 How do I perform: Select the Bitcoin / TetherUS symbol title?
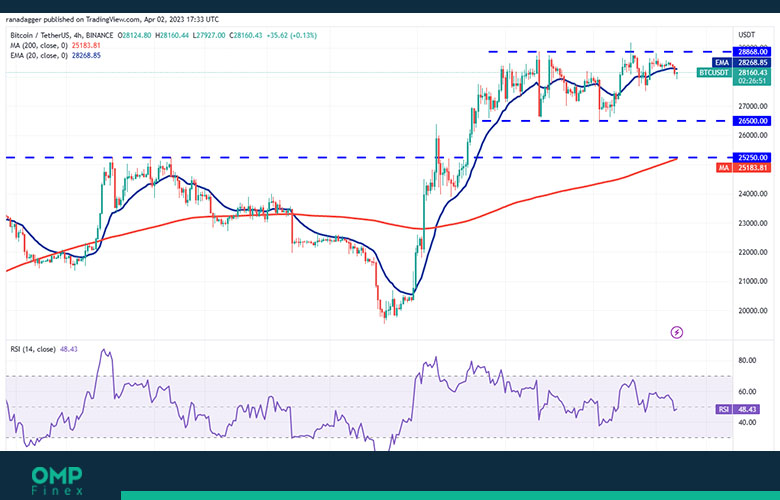coord(62,35)
